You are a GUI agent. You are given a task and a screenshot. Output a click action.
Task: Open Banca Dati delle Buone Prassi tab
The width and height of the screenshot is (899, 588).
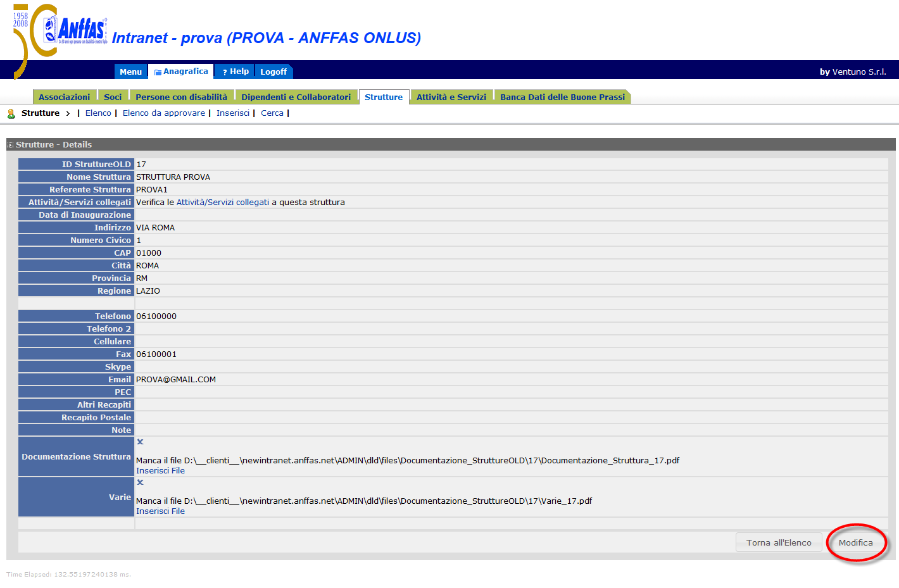point(562,97)
